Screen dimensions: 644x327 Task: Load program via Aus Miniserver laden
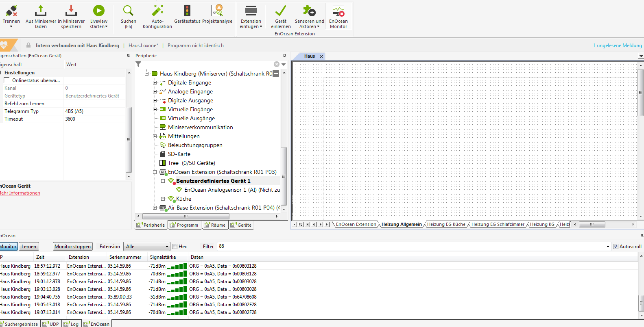[41, 11]
